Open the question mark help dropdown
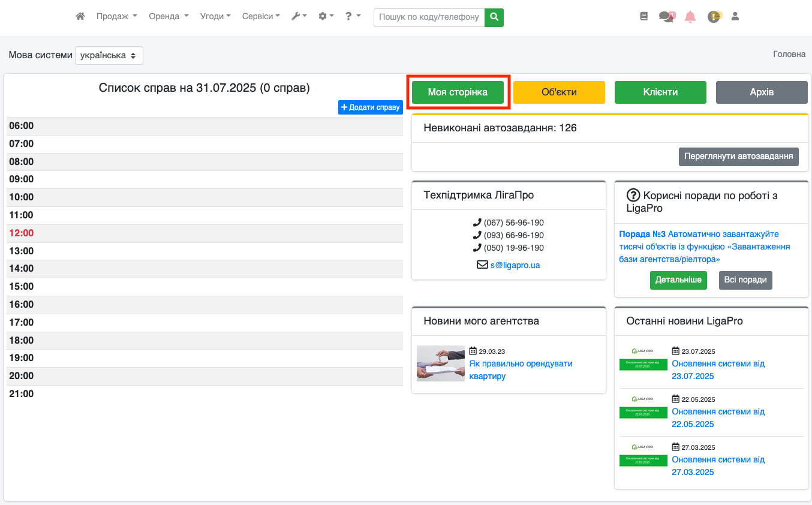Viewport: 812px width, 505px height. point(353,17)
